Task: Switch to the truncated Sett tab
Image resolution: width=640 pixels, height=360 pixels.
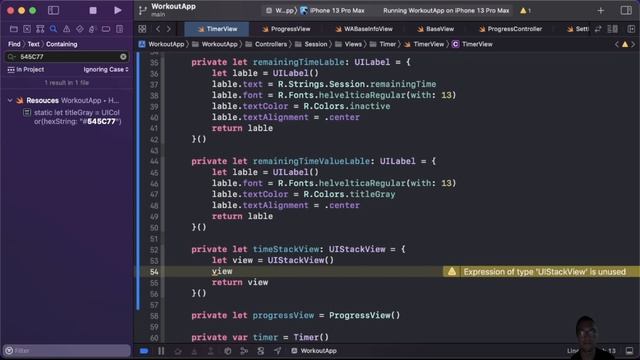Action: [x=578, y=29]
